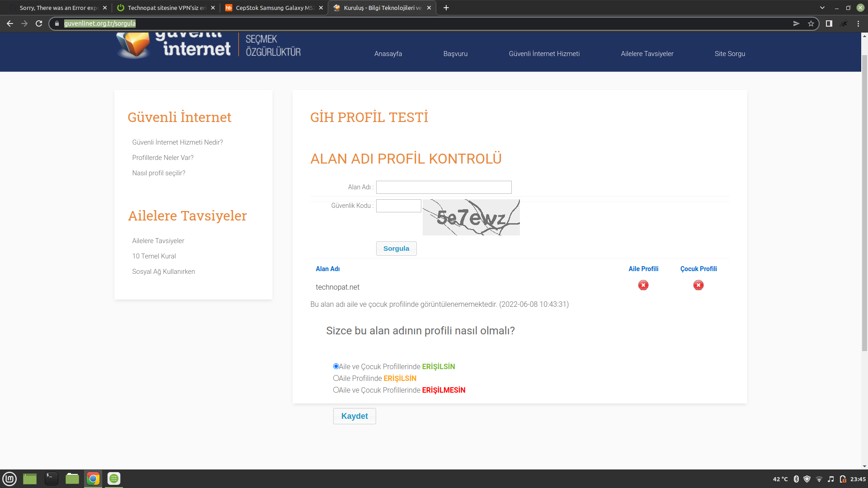868x488 pixels.
Task: Click the red X under Çocuk Profili
Action: 698,285
